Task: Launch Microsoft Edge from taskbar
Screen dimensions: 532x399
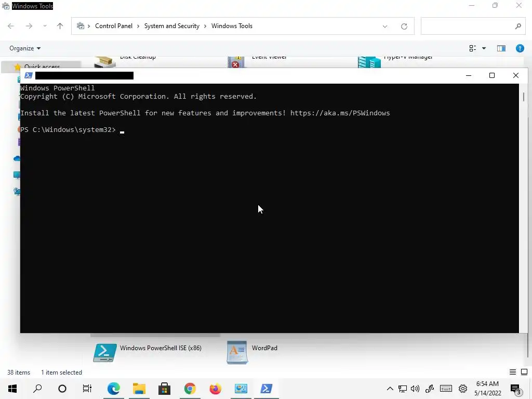Action: tap(114, 389)
